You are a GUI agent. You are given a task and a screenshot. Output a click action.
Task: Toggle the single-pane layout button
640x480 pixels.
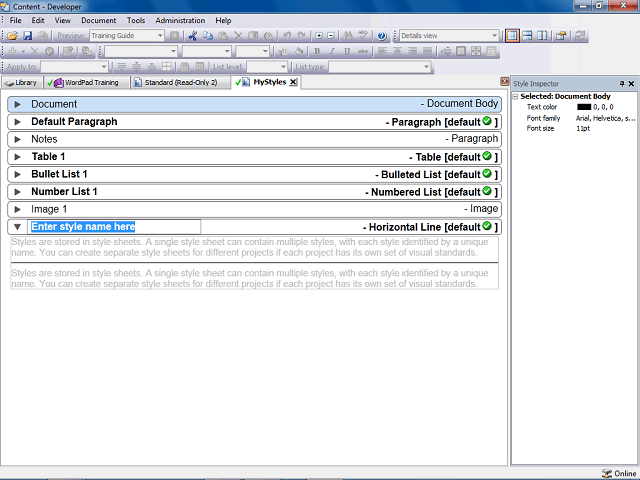(x=512, y=36)
